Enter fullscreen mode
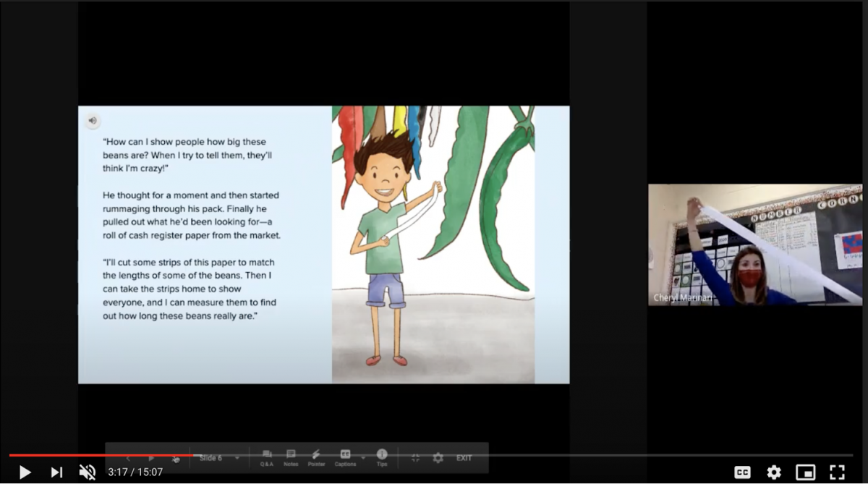The height and width of the screenshot is (484, 868). [x=837, y=472]
